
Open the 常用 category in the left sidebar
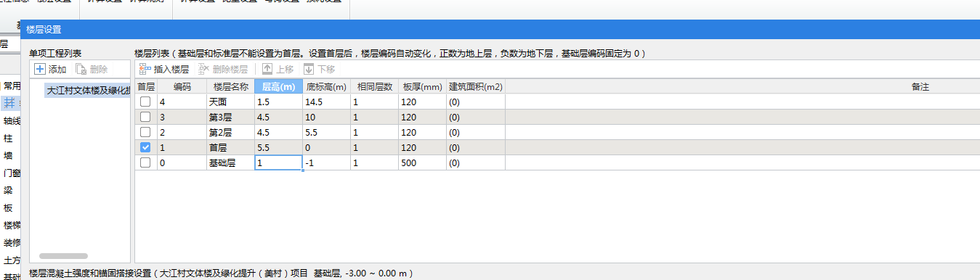[12, 86]
